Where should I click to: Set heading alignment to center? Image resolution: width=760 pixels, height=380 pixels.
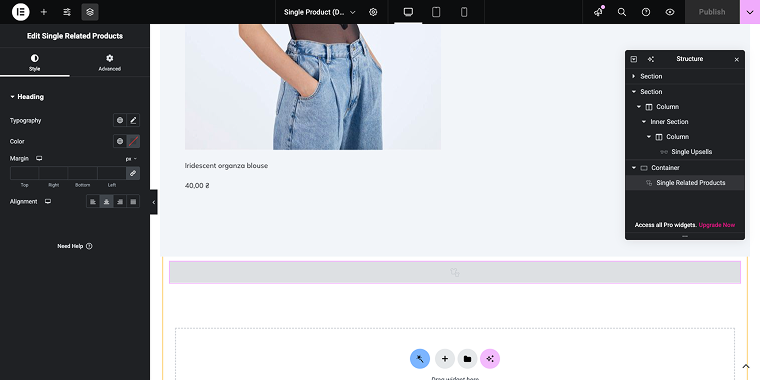(106, 202)
